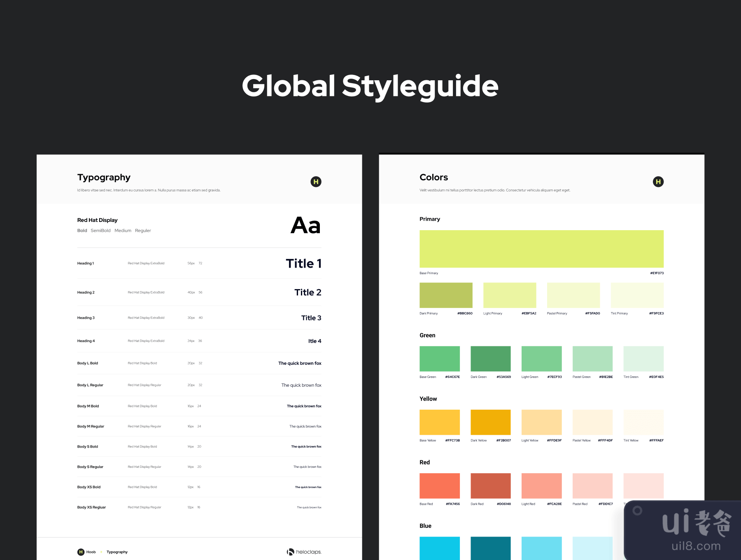Click the Typography breadcrumb in footer
Viewport: 741px width, 560px height.
117,552
